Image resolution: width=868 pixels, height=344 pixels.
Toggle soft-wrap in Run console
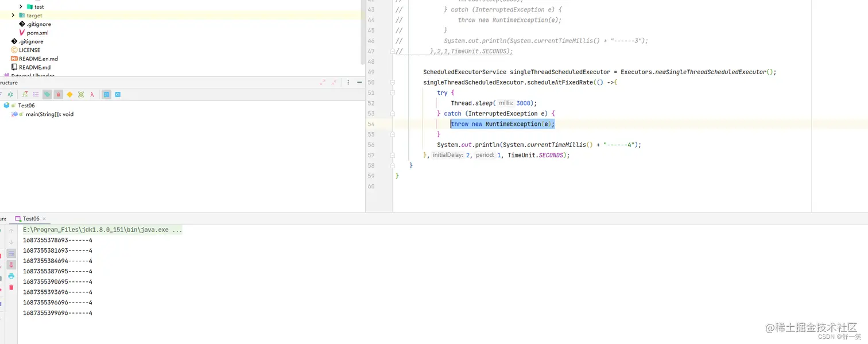click(11, 253)
